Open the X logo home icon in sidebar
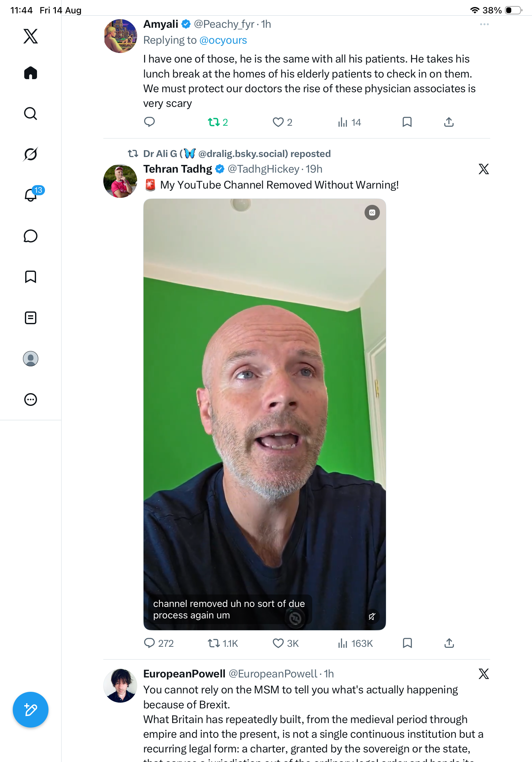 click(31, 36)
